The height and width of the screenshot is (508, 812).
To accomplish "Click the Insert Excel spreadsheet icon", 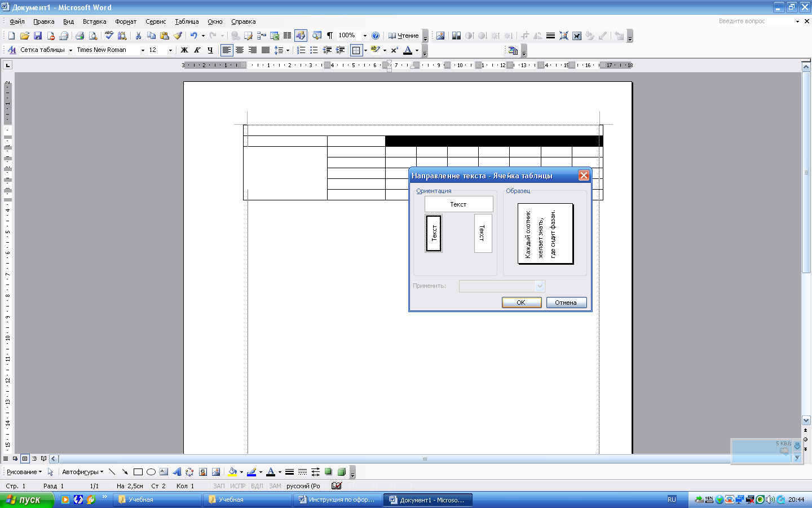I will tap(275, 36).
